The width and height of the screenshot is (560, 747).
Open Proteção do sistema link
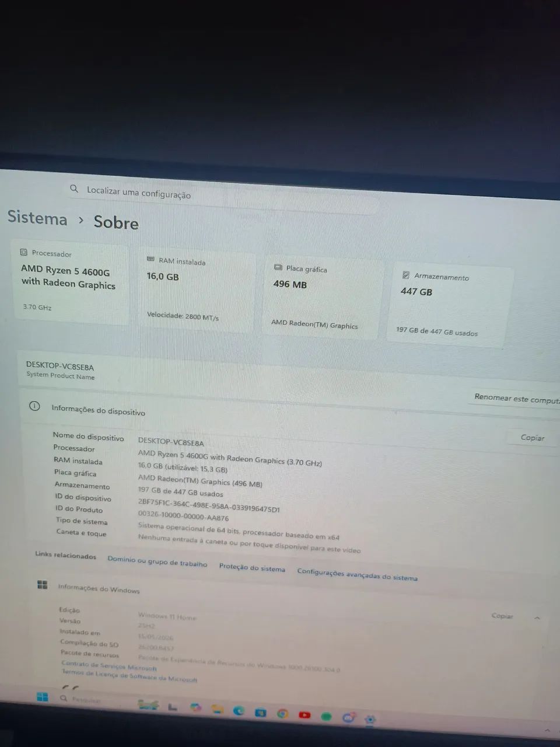(x=252, y=567)
